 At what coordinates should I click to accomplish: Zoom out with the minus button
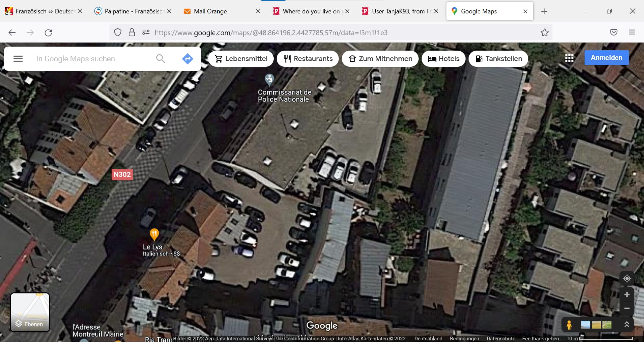pos(627,308)
